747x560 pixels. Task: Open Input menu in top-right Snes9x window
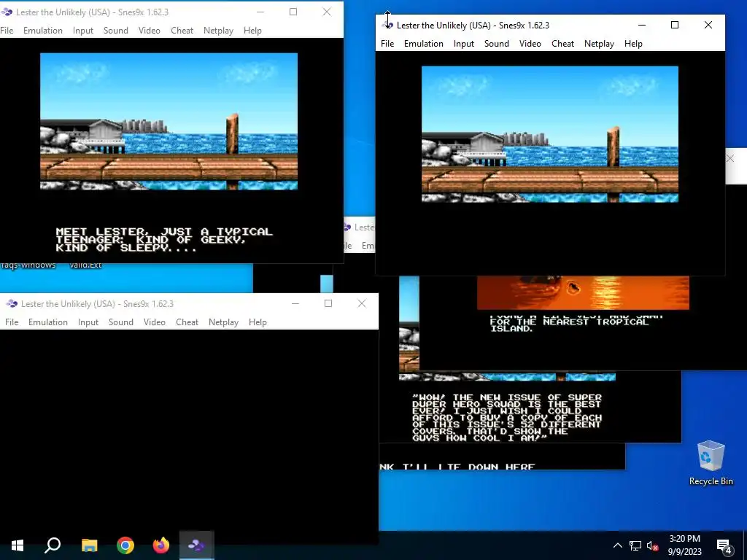[x=463, y=43]
